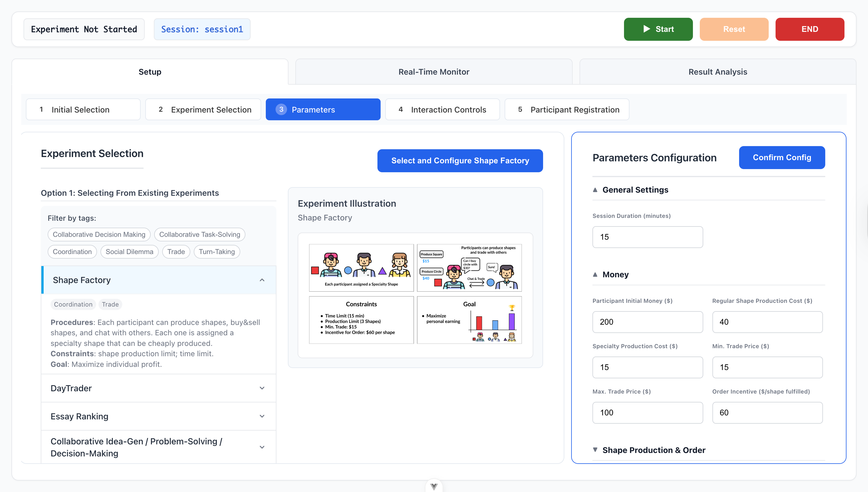This screenshot has height=492, width=868.
Task: Click the Shape Factory illustration image
Action: point(415,294)
